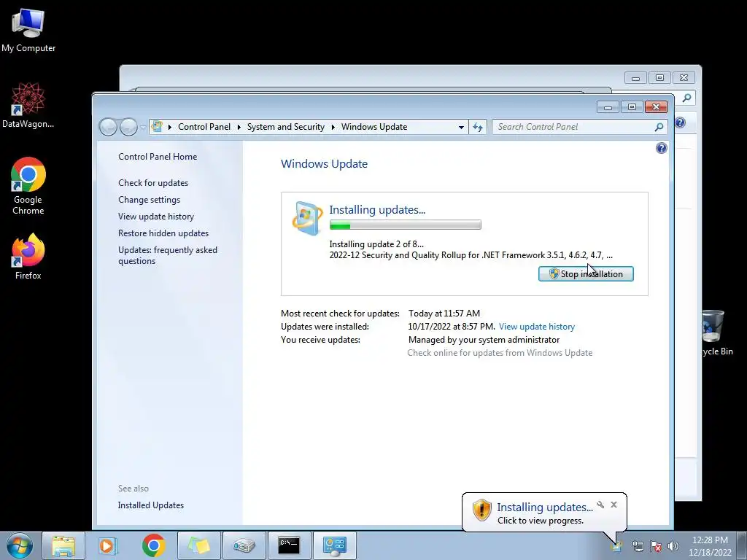
Task: Click the Windows Update help icon
Action: tap(661, 148)
